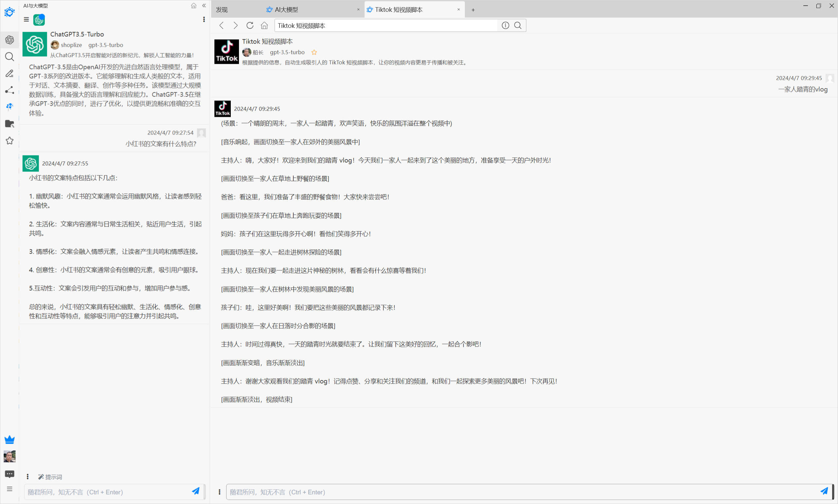Screen dimensions: 838x504
Task: Click the search icon in left sidebar
Action: tap(9, 57)
